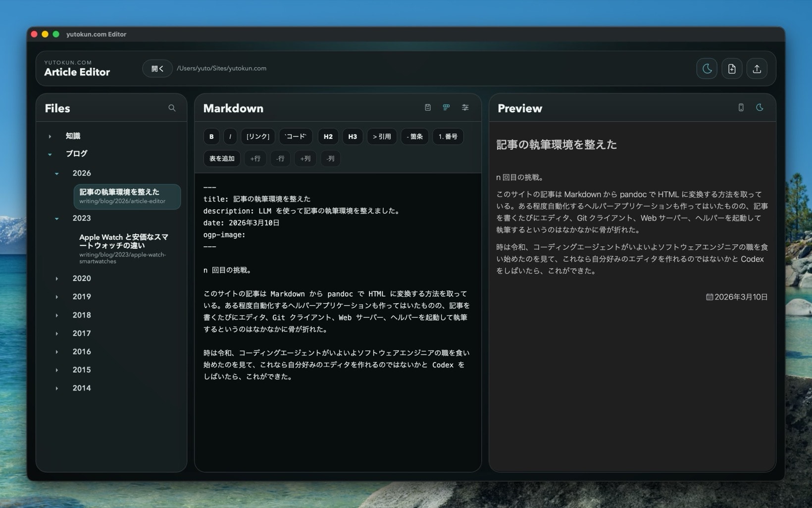Click the upload/publish icon in header

[757, 69]
